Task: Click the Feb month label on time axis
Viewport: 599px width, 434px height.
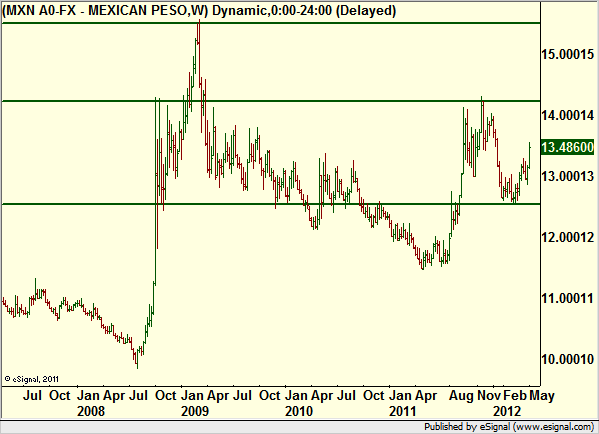Action: pos(515,395)
